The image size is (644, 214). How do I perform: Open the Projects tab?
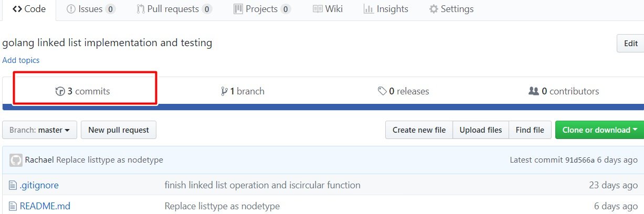262,9
